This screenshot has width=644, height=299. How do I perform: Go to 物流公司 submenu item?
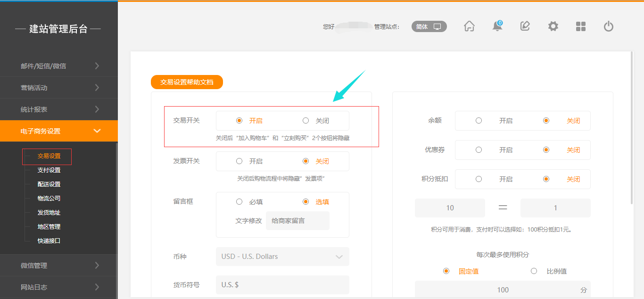pyautogui.click(x=49, y=199)
